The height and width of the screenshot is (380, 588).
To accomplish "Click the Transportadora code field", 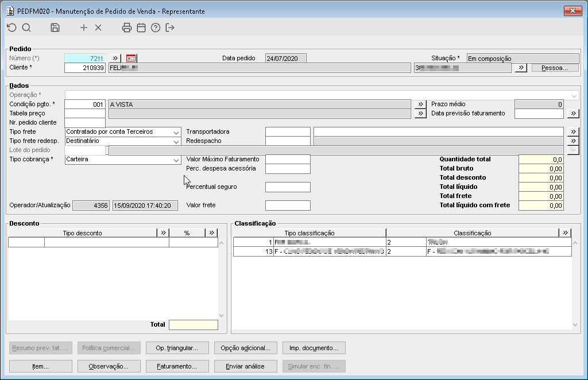I will [x=288, y=132].
